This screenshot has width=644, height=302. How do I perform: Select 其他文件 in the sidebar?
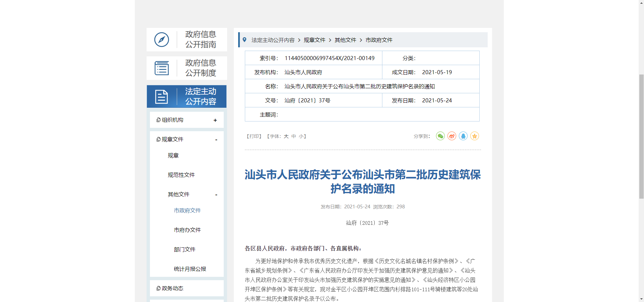(178, 194)
